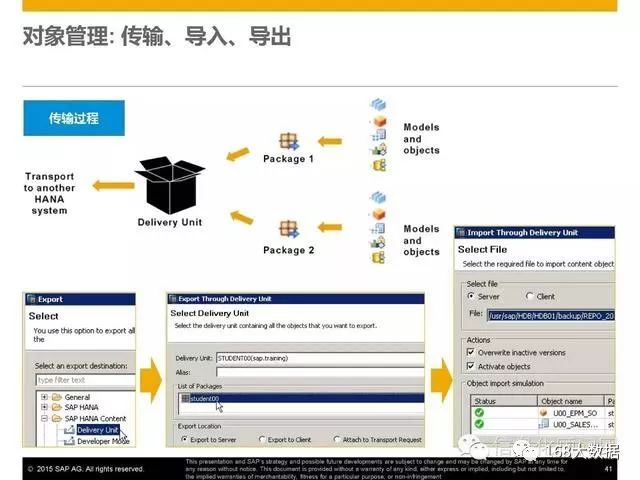Click Transport to another HANA system text
Image resolution: width=640 pixels, height=480 pixels.
click(49, 193)
